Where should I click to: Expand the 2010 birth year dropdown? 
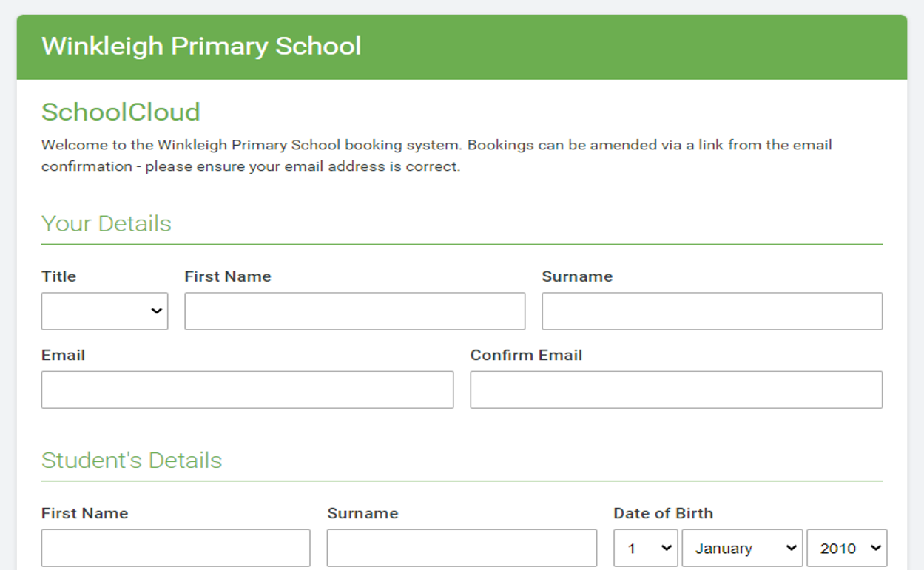point(847,549)
